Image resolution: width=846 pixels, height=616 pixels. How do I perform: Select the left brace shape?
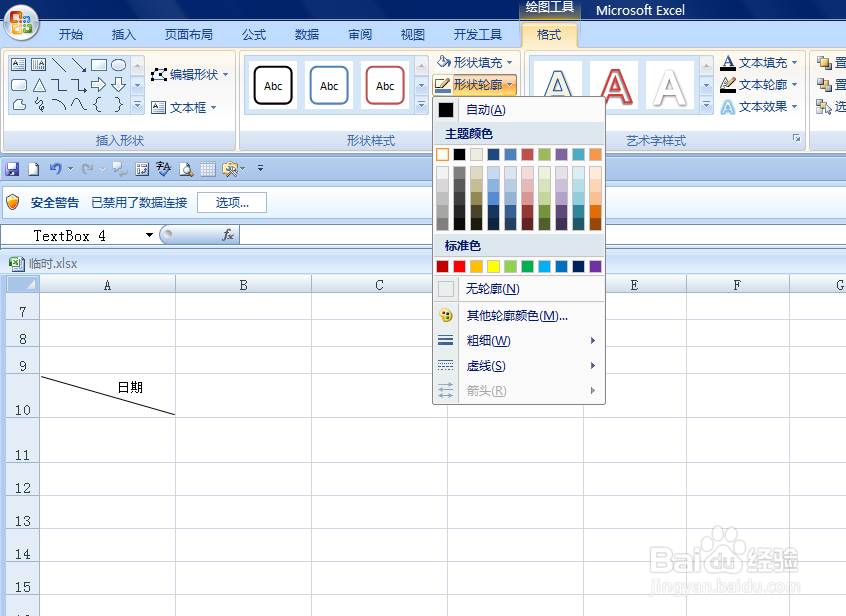pyautogui.click(x=98, y=104)
